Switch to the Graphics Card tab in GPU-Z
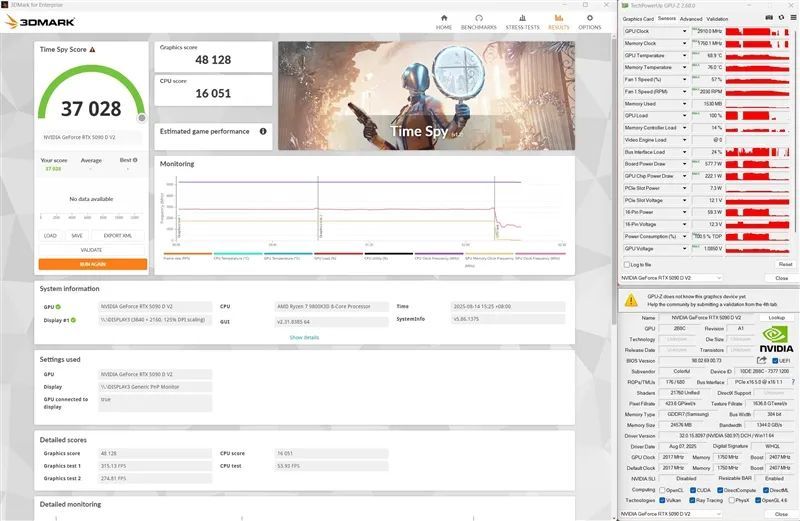 [638, 19]
